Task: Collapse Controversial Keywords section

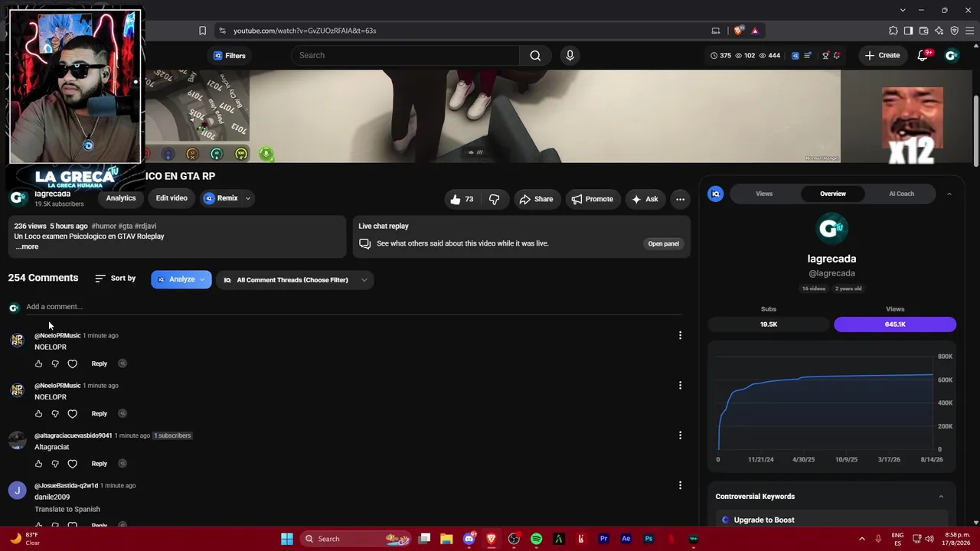Action: (x=941, y=497)
